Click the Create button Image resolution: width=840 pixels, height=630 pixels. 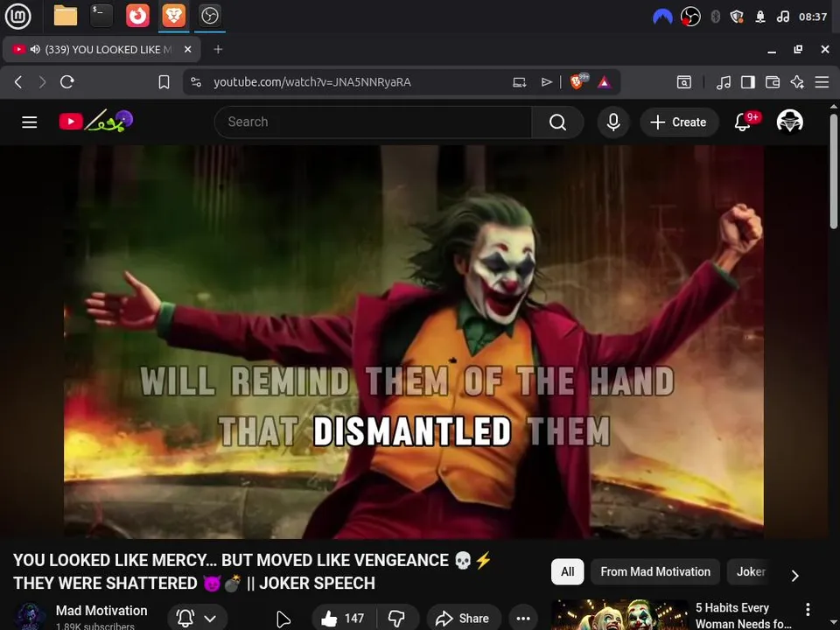point(679,122)
